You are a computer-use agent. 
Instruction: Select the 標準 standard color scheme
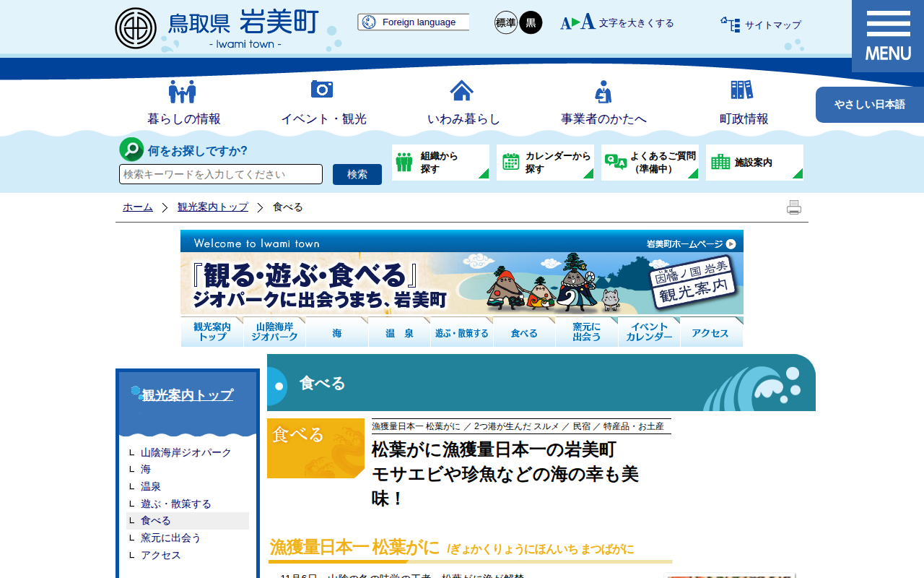coord(506,22)
